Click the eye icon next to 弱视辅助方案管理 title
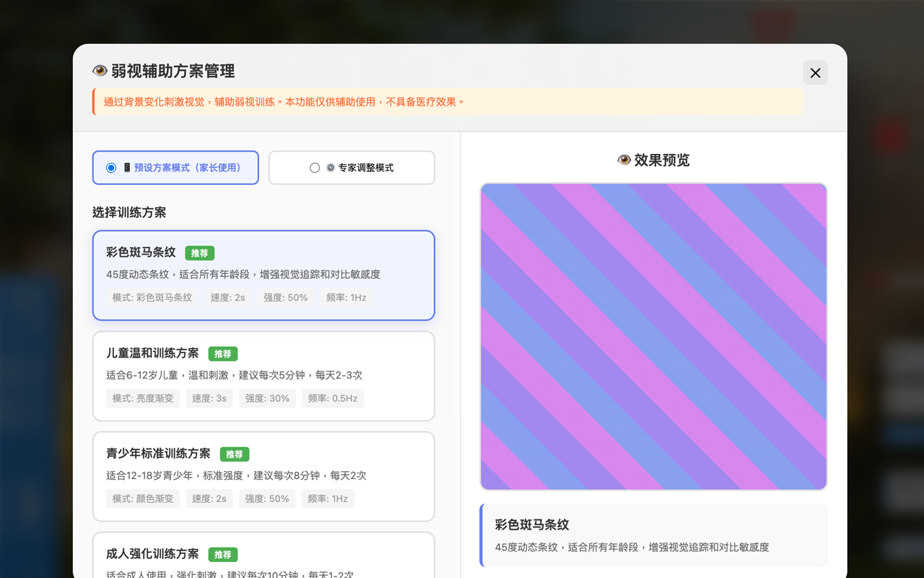Viewport: 924px width, 578px height. pyautogui.click(x=100, y=70)
